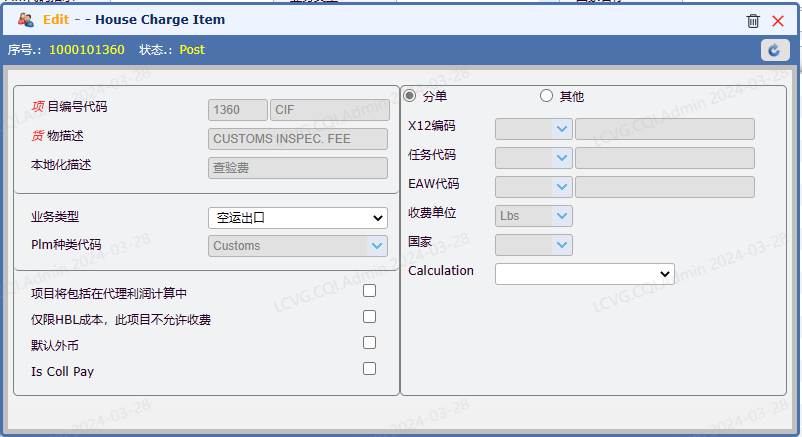Check 仅限HBL成本，此项目不允许收费 box
The height and width of the screenshot is (437, 802).
click(369, 317)
